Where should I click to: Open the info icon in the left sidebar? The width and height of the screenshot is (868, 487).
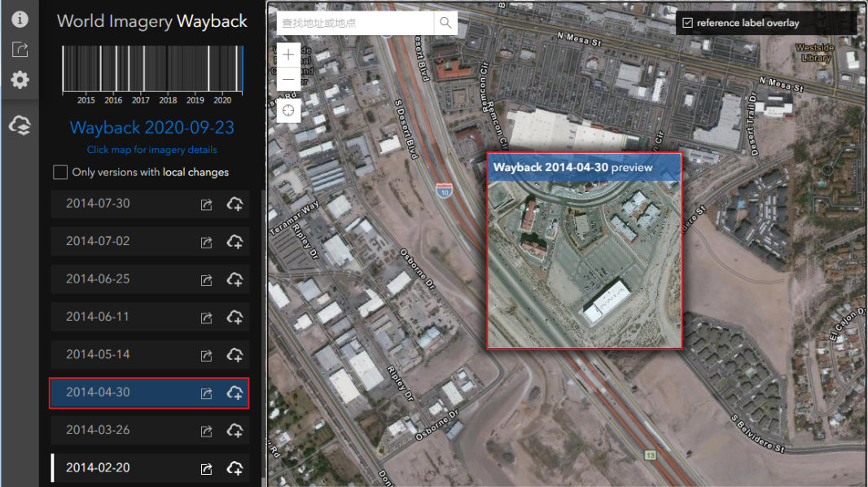[x=20, y=19]
